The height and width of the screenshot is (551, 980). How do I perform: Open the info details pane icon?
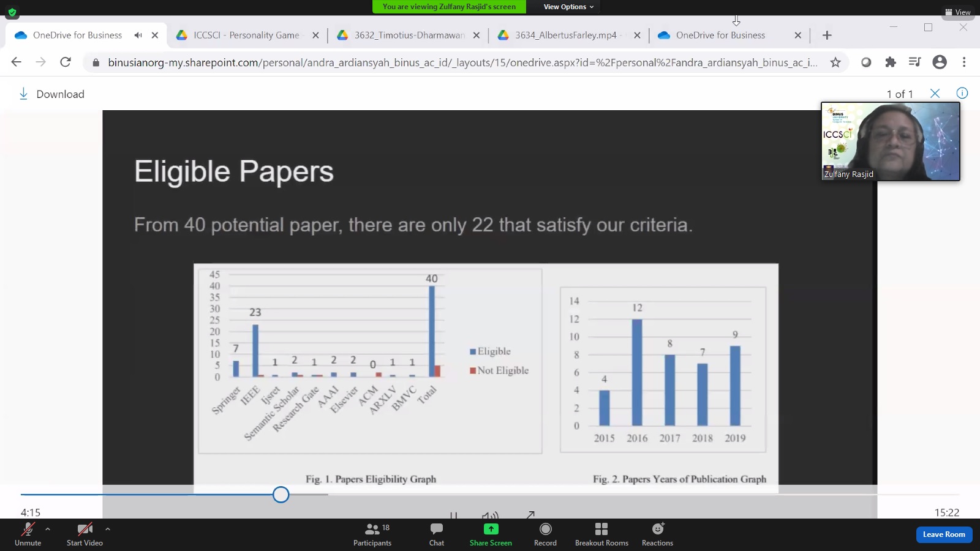962,93
